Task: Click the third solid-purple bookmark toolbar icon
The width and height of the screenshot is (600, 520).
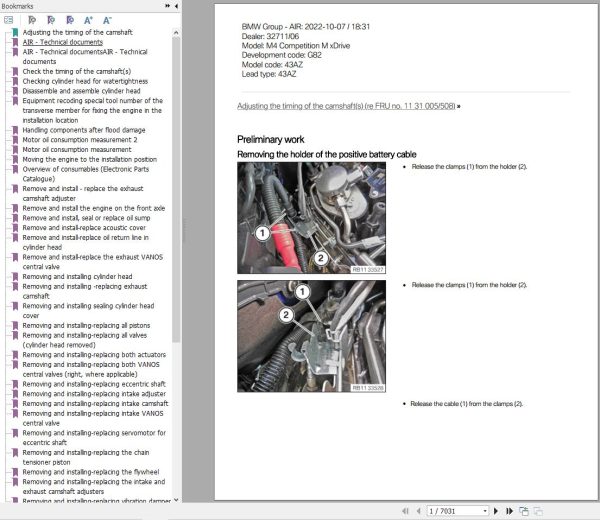Action: point(70,20)
